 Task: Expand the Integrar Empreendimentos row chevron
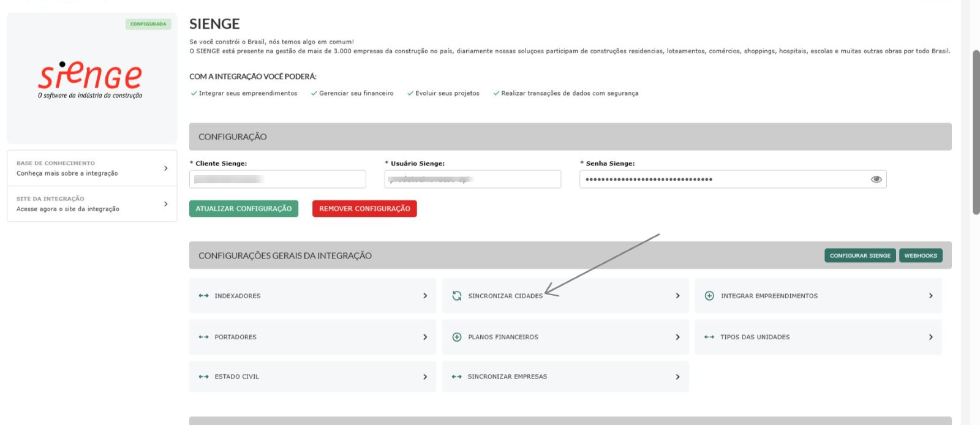[x=930, y=296]
